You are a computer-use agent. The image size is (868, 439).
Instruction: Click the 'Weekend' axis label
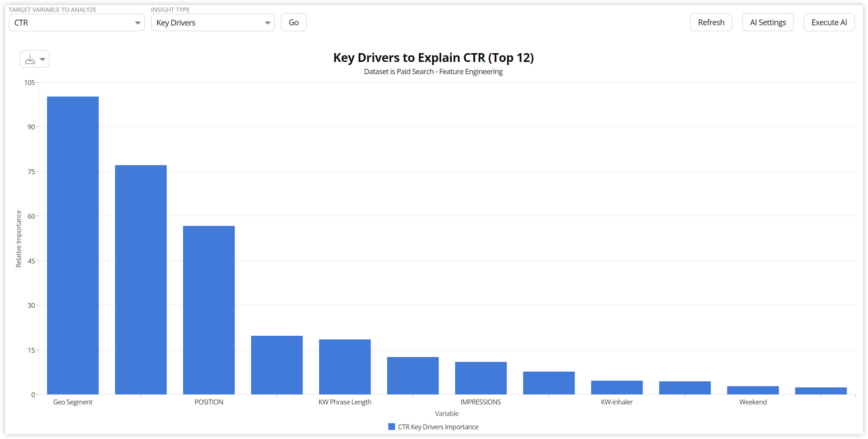[753, 402]
